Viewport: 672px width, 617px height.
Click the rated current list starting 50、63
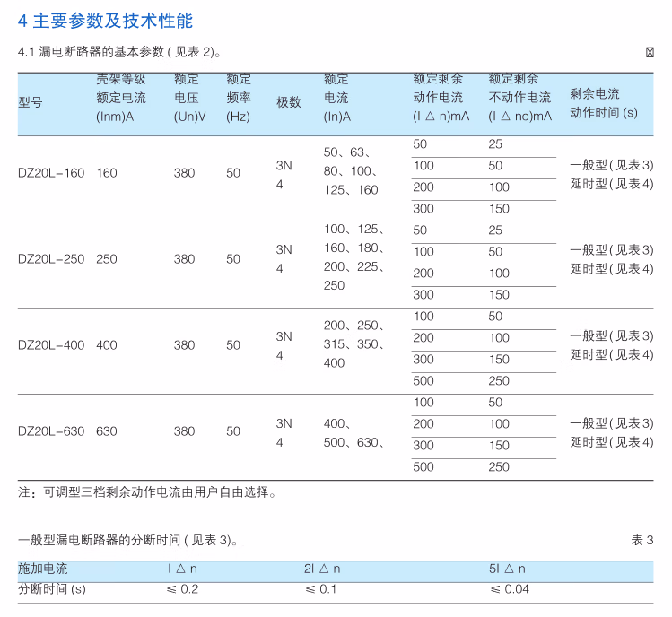pyautogui.click(x=351, y=171)
